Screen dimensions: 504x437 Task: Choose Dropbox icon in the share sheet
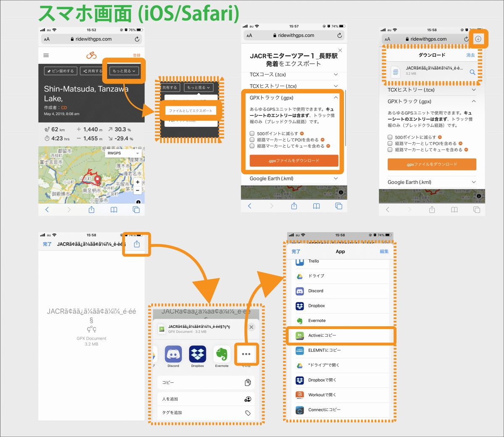coord(197,354)
